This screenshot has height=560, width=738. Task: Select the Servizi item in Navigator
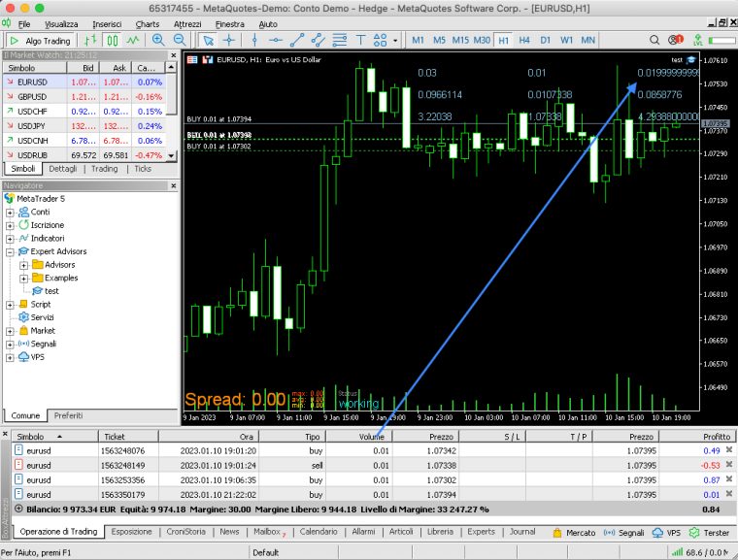(x=36, y=317)
